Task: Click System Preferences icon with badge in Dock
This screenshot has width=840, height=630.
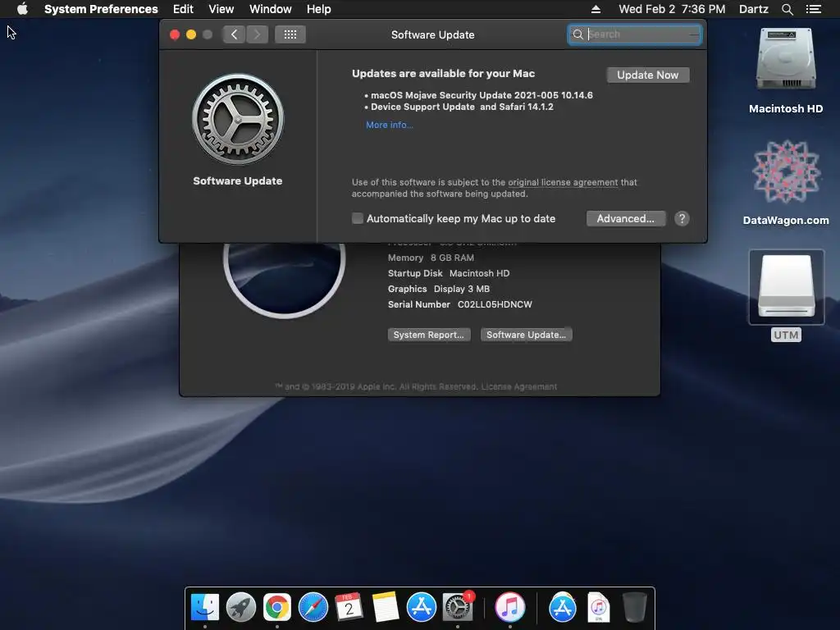Action: click(x=458, y=608)
